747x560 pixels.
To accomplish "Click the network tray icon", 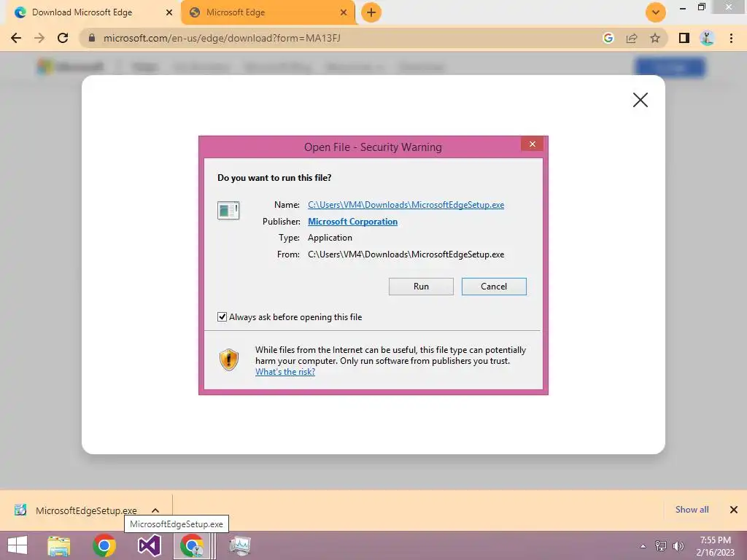I will pyautogui.click(x=661, y=546).
